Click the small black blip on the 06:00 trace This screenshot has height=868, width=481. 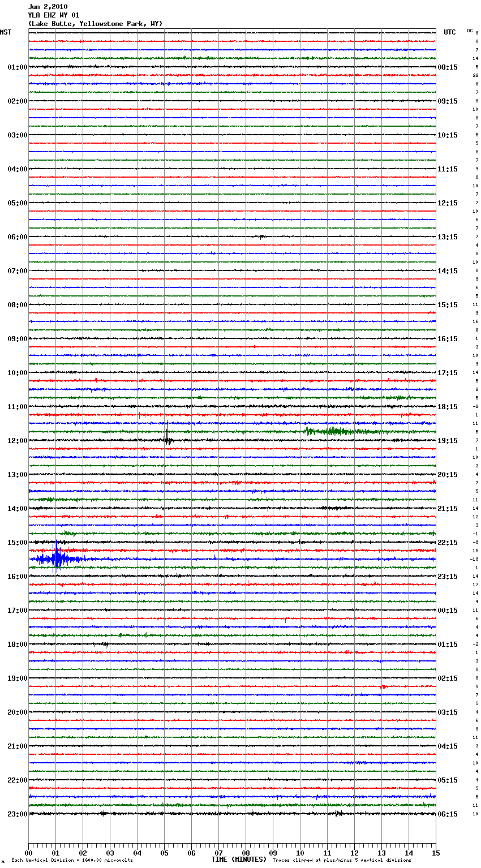tap(261, 237)
